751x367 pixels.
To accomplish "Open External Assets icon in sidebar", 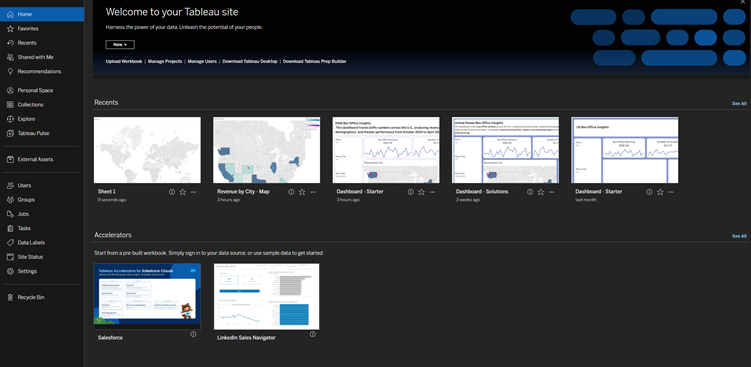I will coord(10,160).
